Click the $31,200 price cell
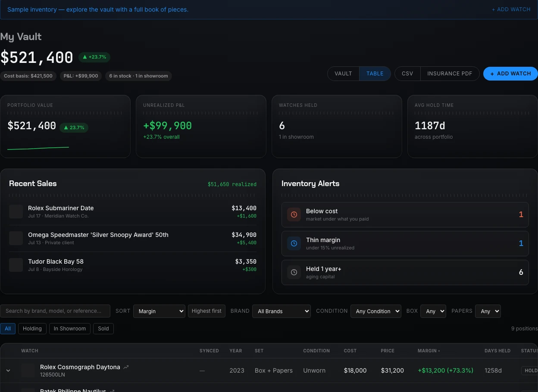Screen dimensions: 538x392 point(392,370)
